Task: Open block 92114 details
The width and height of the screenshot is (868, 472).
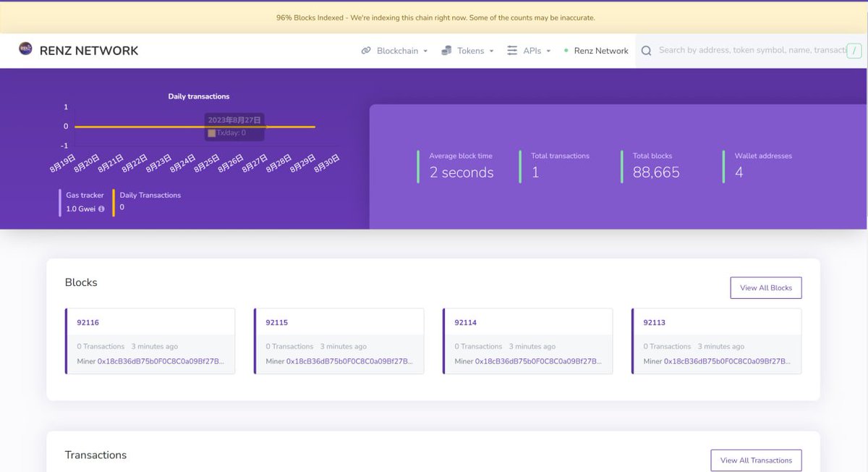Action: tap(465, 322)
